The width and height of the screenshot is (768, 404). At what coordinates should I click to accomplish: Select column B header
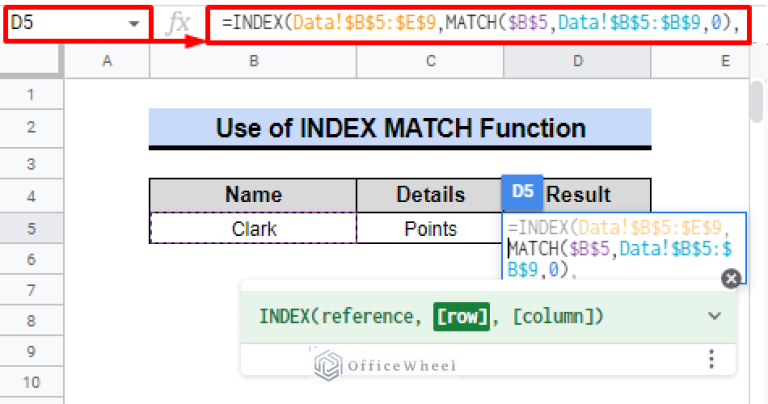253,61
